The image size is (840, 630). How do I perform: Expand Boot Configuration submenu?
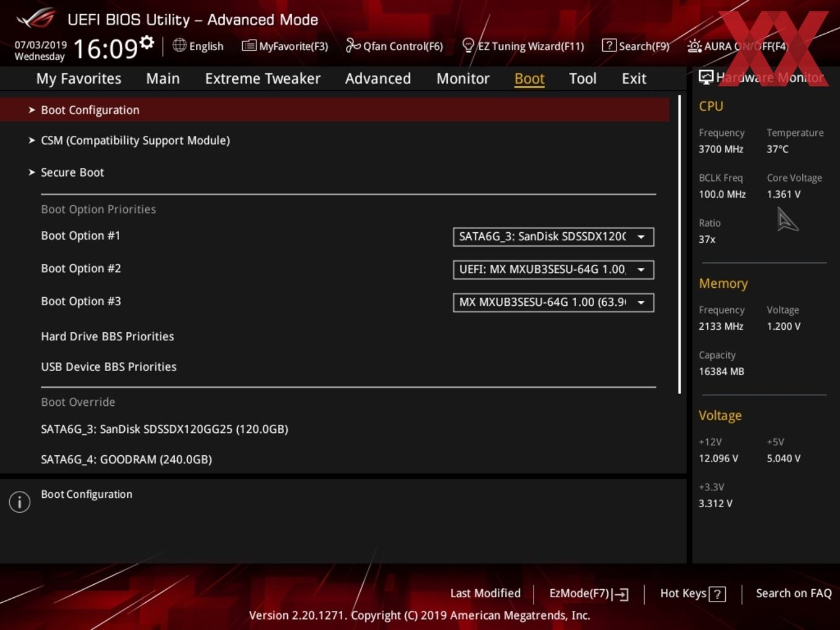click(334, 110)
